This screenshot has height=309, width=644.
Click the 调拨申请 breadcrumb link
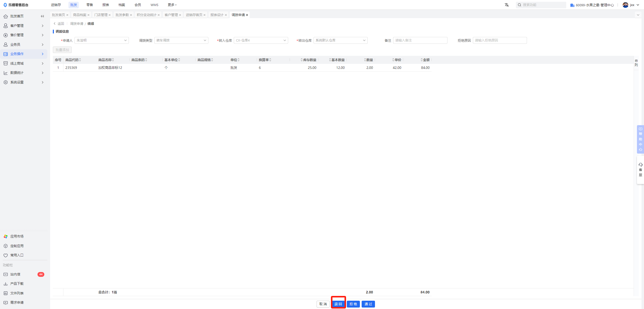pos(77,24)
